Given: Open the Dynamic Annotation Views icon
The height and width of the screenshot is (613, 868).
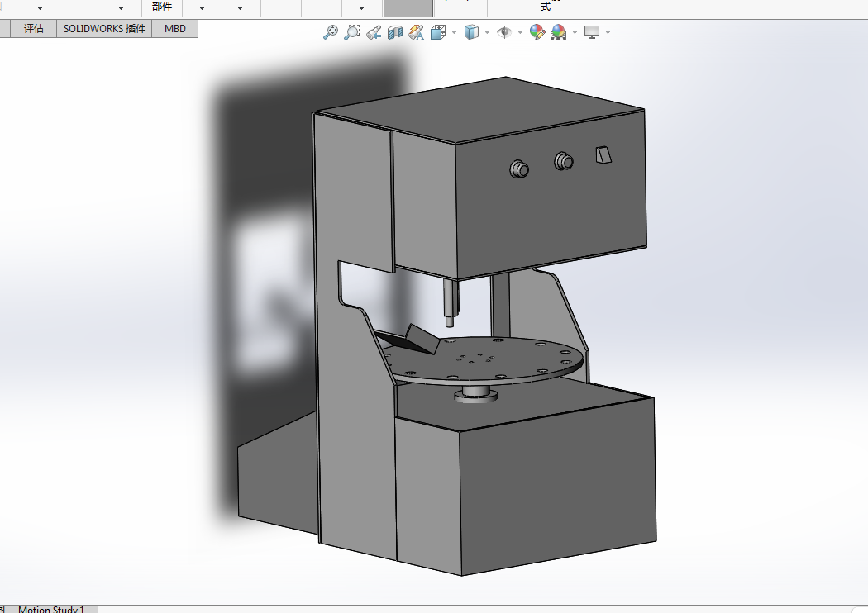Looking at the screenshot, I should click(417, 33).
